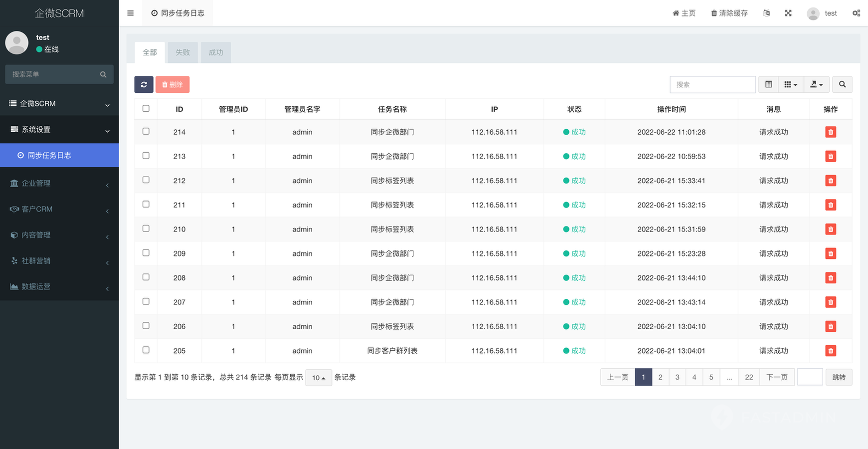Click the table 搜索 input field
The image size is (868, 449).
(712, 84)
